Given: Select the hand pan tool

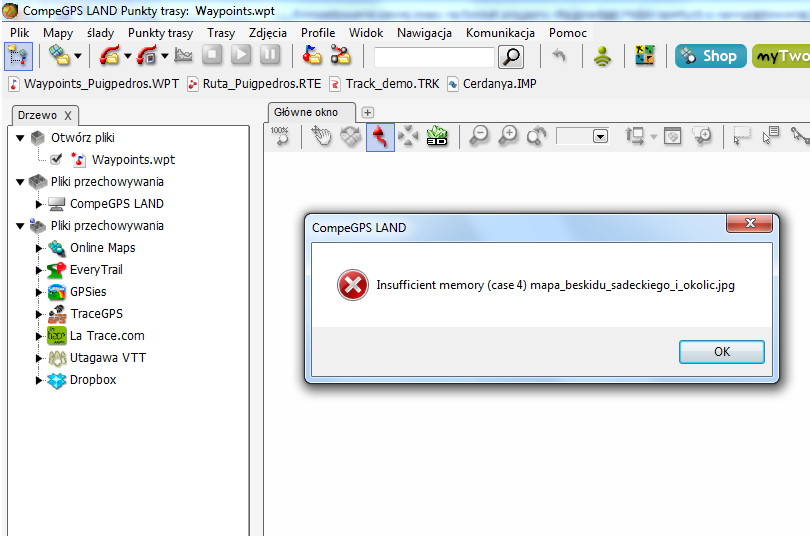Looking at the screenshot, I should click(x=321, y=136).
